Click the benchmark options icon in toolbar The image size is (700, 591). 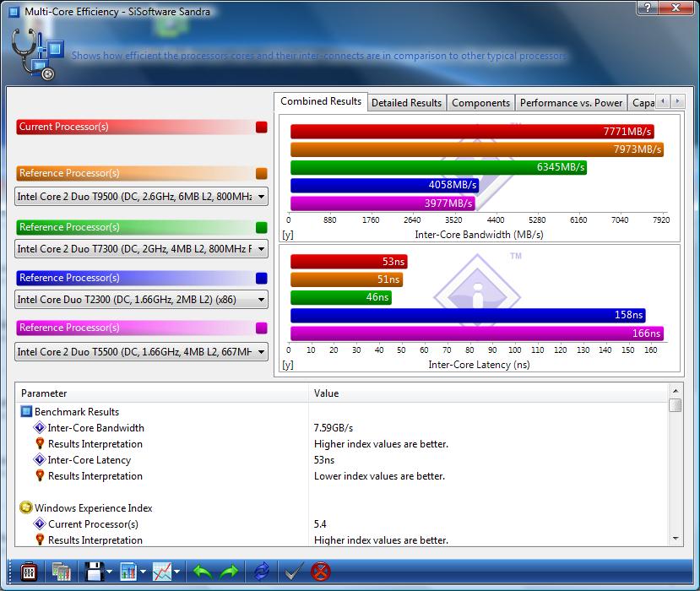pyautogui.click(x=29, y=572)
